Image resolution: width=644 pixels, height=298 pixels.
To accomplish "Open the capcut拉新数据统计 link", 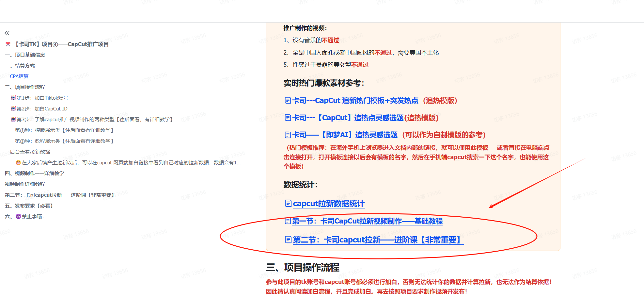I will (x=329, y=204).
